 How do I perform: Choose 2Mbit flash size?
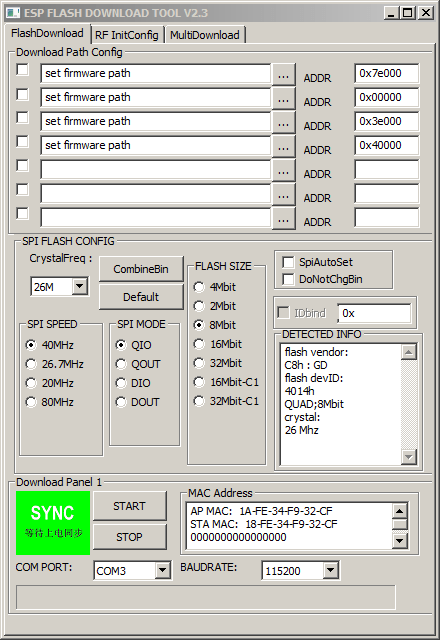click(215, 306)
